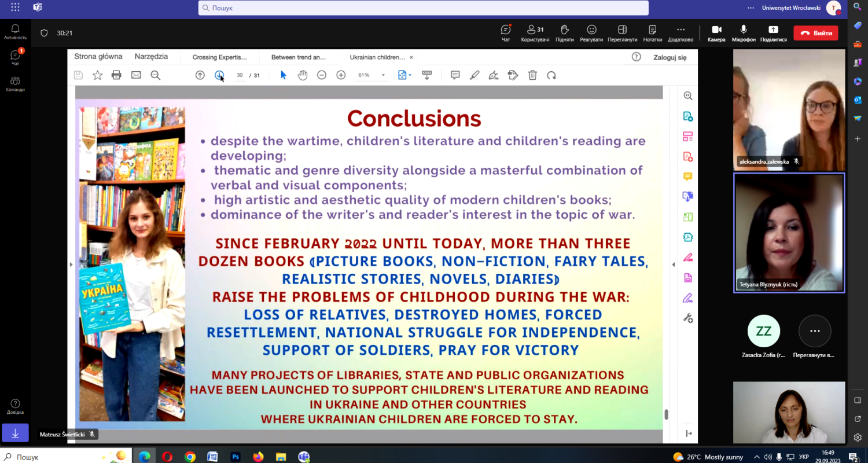Toggle the microphone (Мікрофон) mute

pos(744,30)
